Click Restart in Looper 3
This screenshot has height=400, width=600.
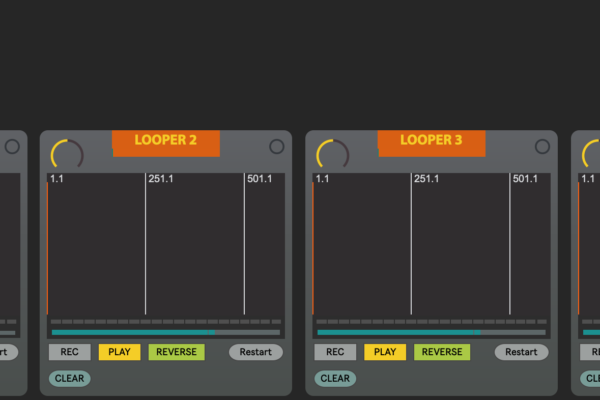(521, 352)
